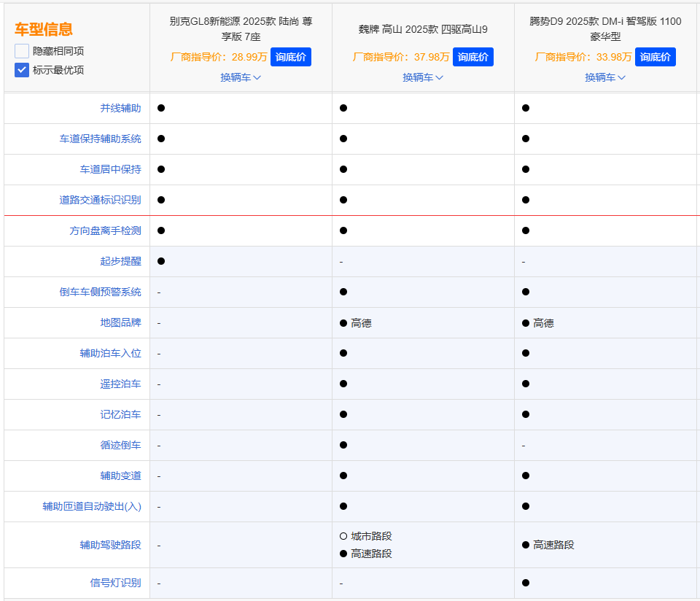Viewport: 700px width, 601px height.
Task: Click 高速路段 in the 魏牌 高山 column
Action: tap(371, 554)
